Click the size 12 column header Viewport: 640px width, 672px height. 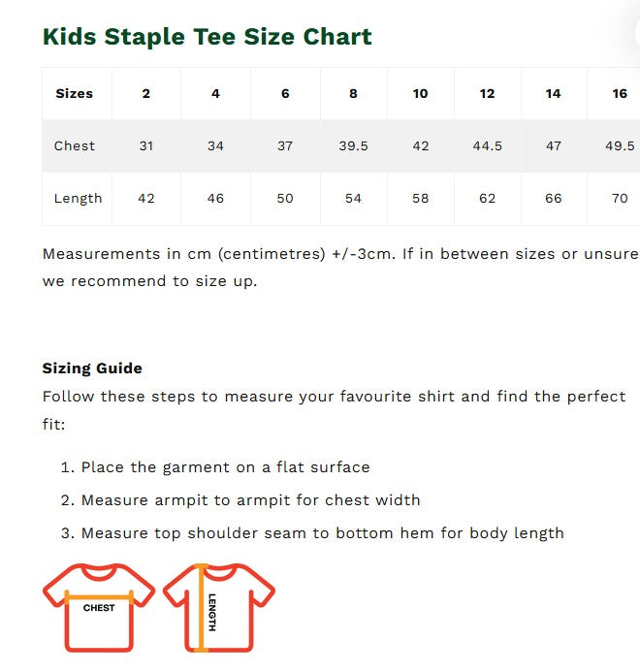pyautogui.click(x=487, y=94)
